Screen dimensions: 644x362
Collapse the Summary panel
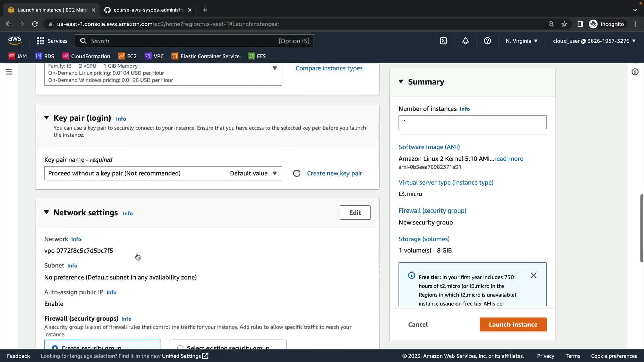[x=401, y=82]
